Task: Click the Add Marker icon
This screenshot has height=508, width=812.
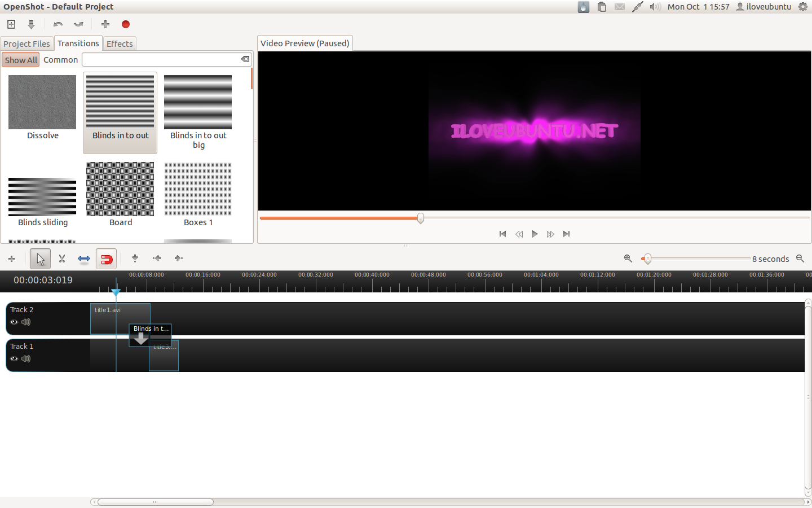Action: coord(135,258)
